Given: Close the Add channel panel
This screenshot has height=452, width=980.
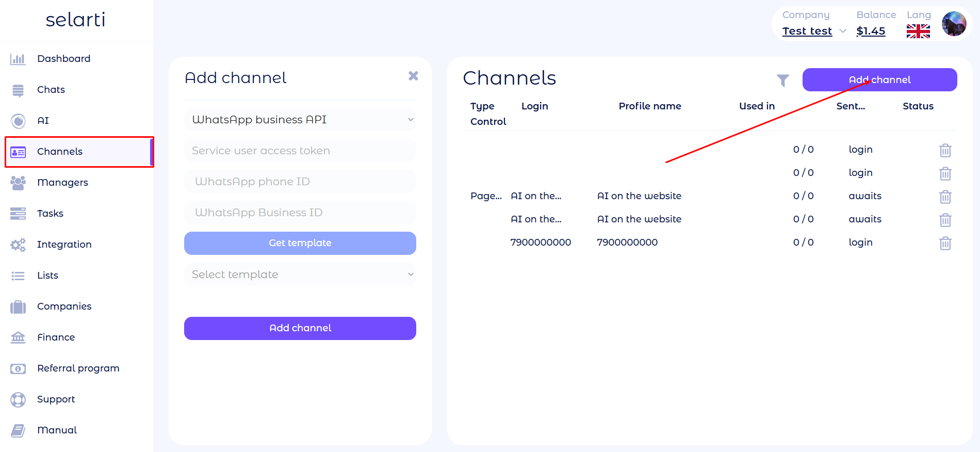Looking at the screenshot, I should (x=413, y=76).
